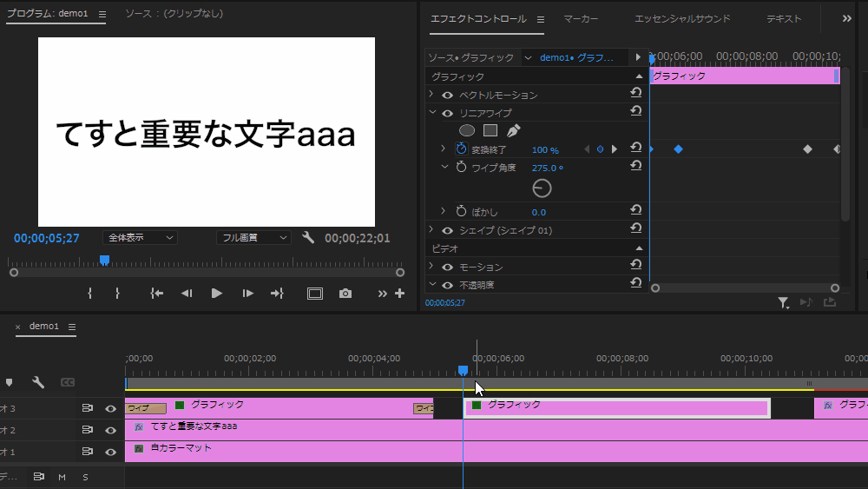The height and width of the screenshot is (489, 868).
Task: Mark out point in program monitor
Action: [117, 294]
